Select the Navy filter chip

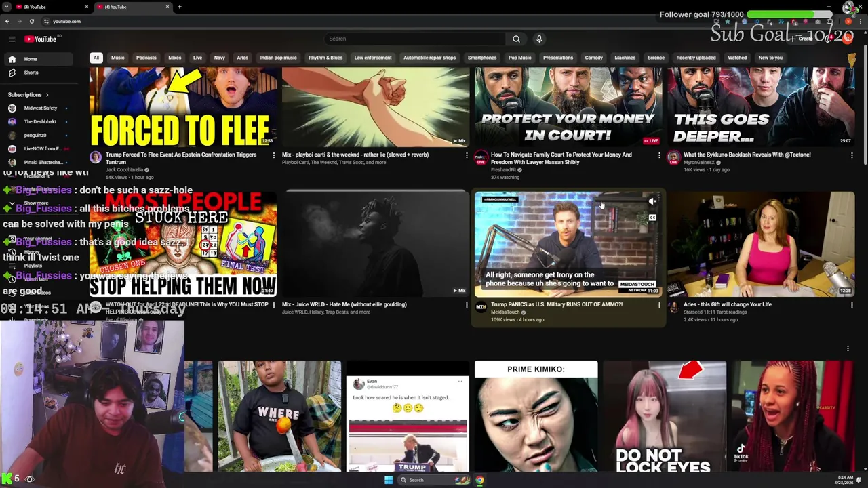[x=220, y=58]
